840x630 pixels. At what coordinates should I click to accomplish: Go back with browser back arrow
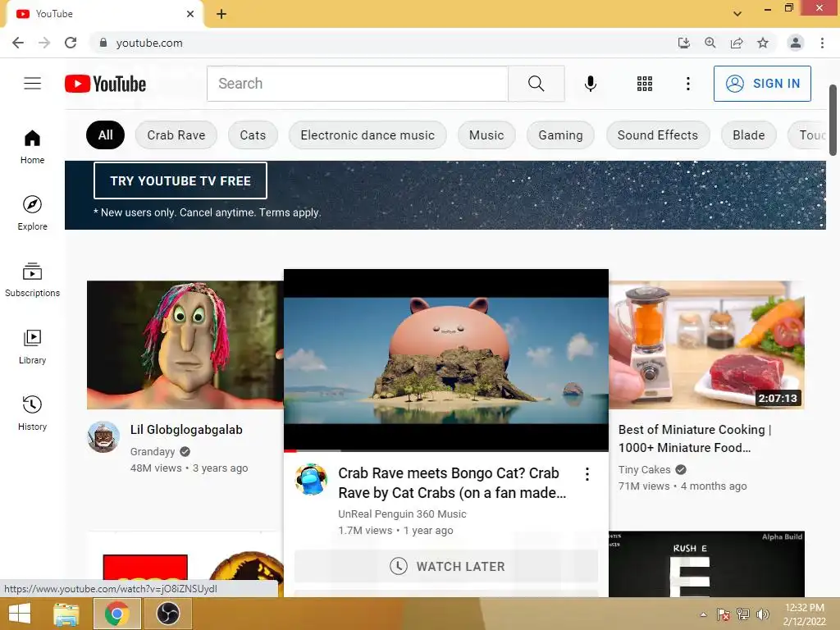coord(18,43)
